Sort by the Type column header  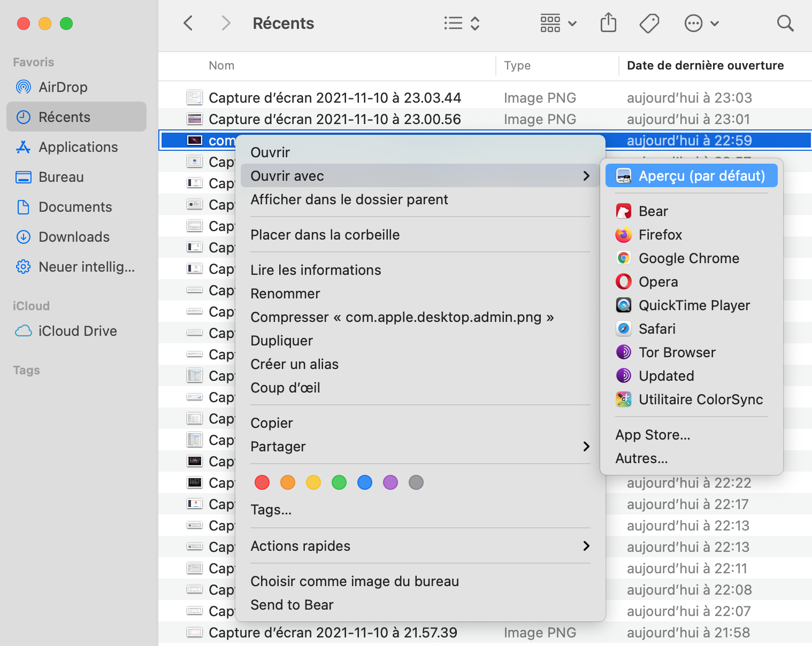[x=517, y=65]
